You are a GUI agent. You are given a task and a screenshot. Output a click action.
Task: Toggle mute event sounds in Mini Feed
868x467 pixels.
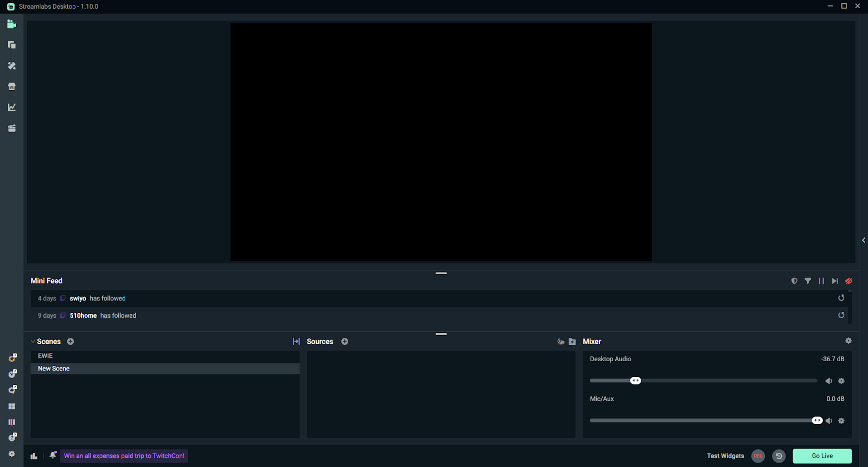tap(848, 281)
